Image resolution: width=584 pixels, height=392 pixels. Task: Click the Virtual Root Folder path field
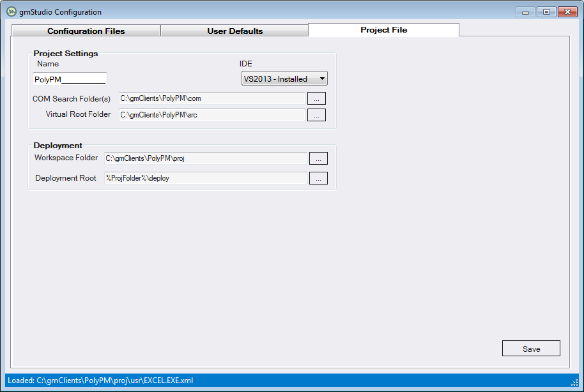pos(211,115)
